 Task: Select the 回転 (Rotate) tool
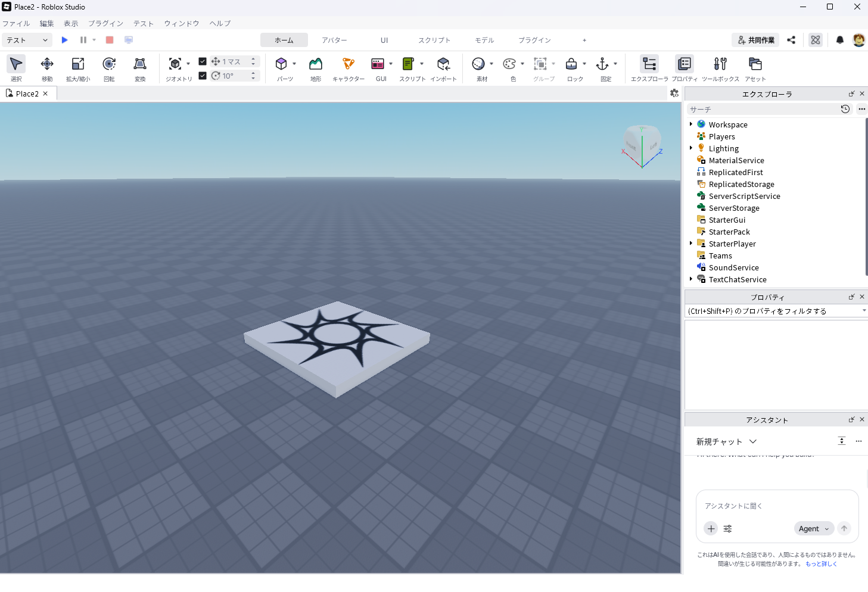(109, 68)
